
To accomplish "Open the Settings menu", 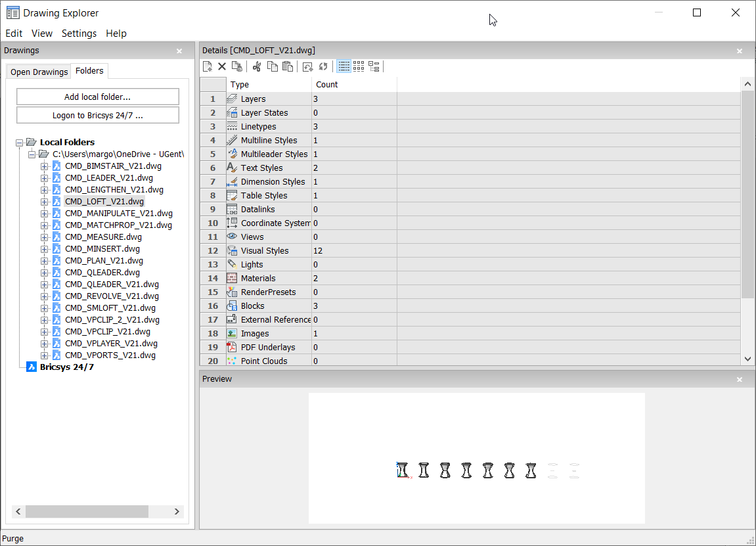I will [79, 34].
